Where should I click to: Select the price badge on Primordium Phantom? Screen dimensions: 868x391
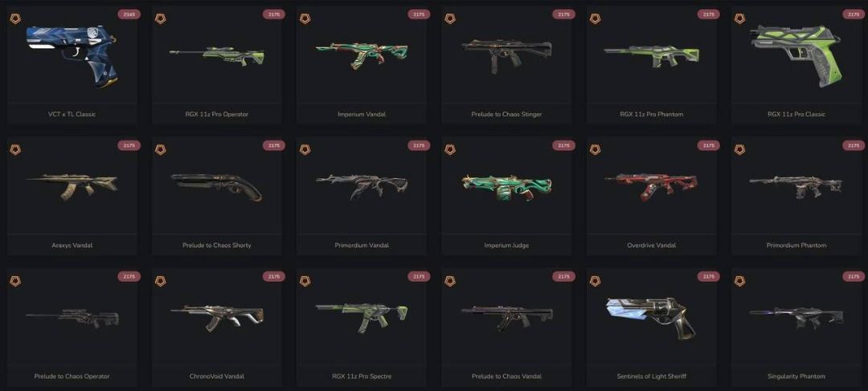coord(853,145)
